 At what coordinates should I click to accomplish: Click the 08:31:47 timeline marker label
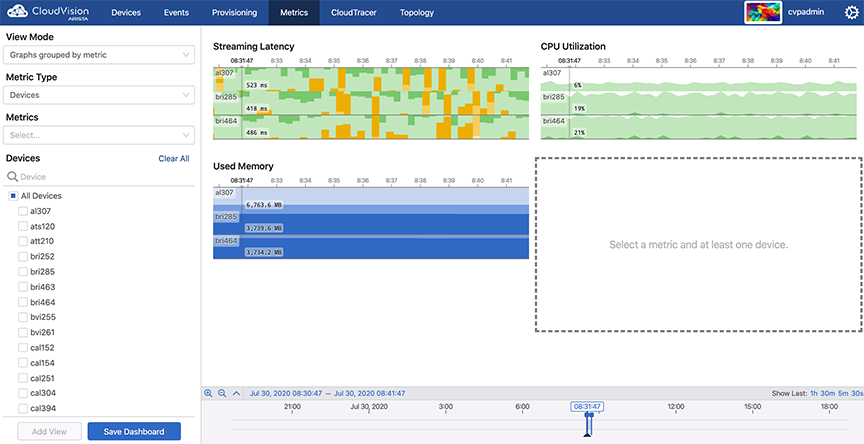587,407
